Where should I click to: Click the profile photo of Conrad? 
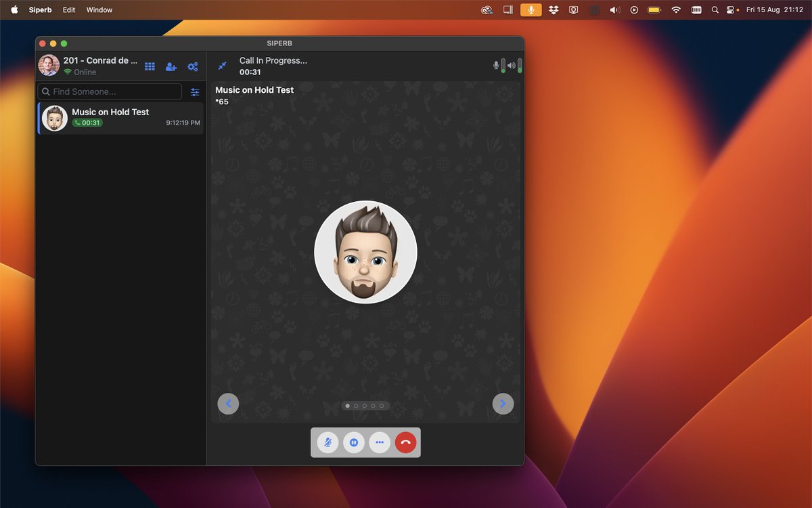tap(49, 66)
